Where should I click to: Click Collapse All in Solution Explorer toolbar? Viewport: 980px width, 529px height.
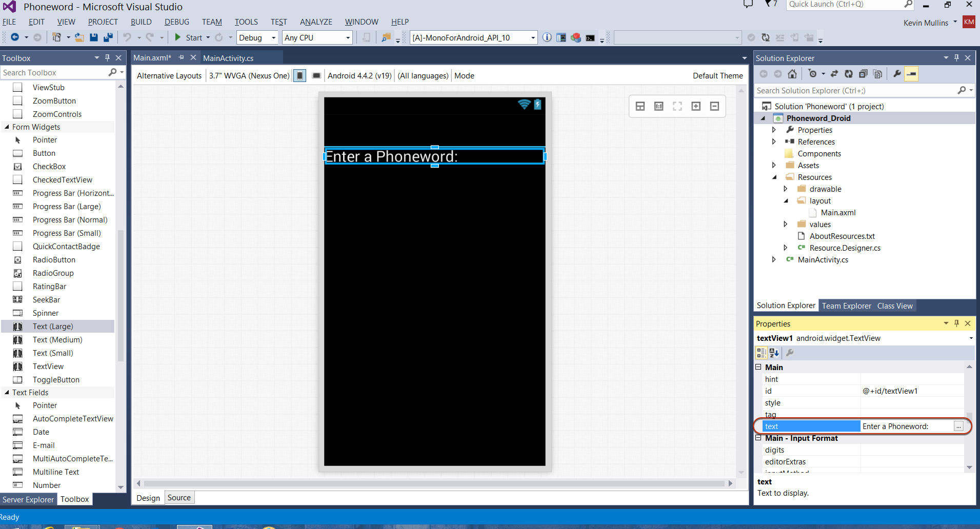[863, 74]
